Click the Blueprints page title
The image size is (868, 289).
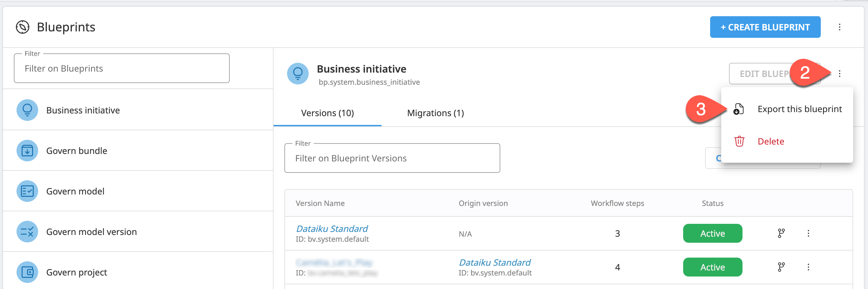66,27
